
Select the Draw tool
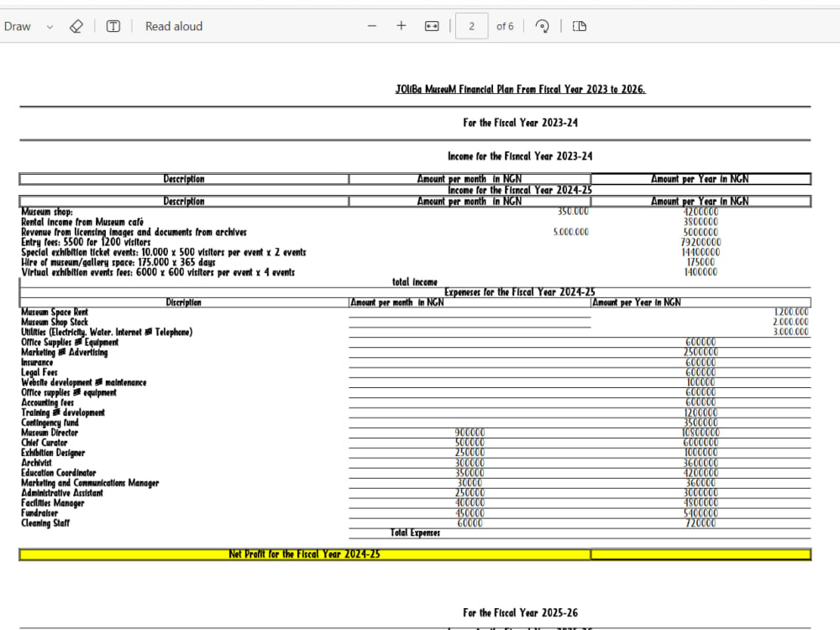pyautogui.click(x=17, y=26)
